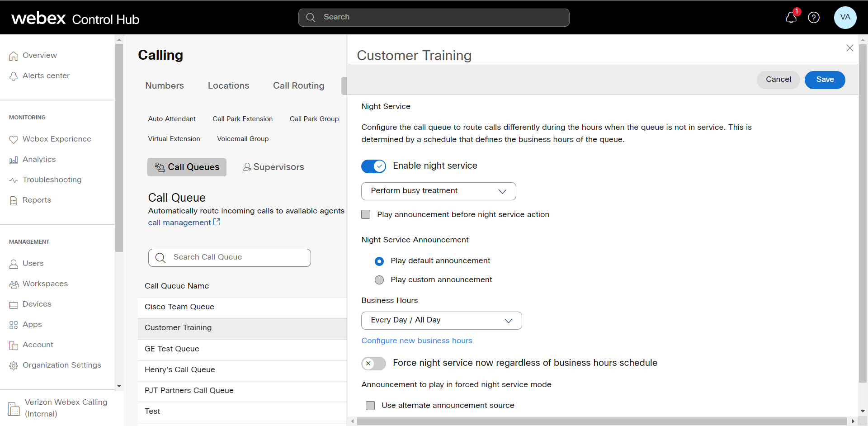Open the Every Day / All Day dropdown
The width and height of the screenshot is (868, 426).
point(441,320)
